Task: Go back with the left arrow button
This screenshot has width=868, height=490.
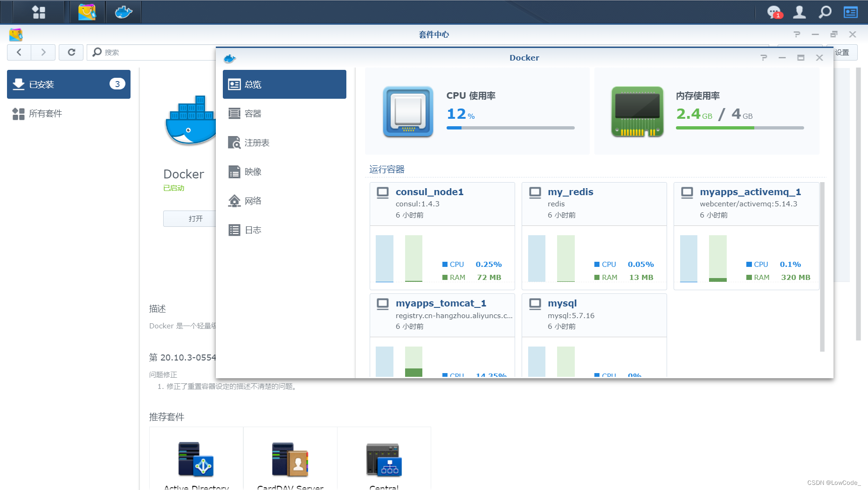Action: click(19, 52)
